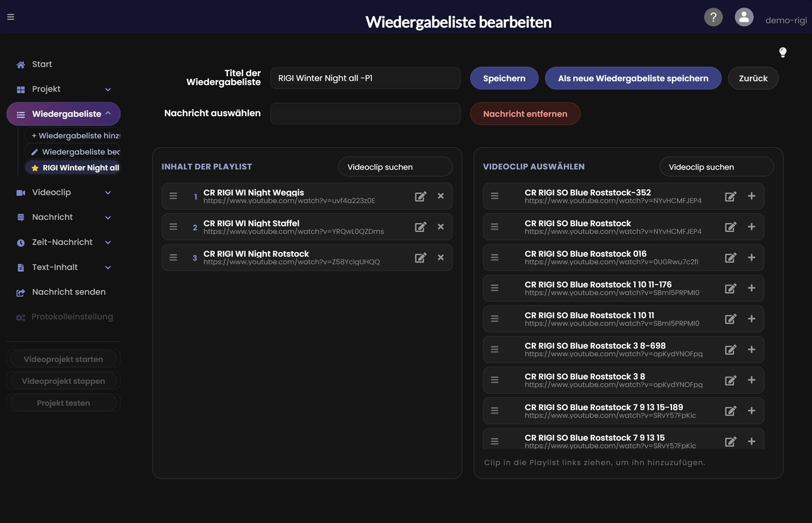This screenshot has width=812, height=523.
Task: Select + Wiedergabeliste hinzufügen submenu item
Action: tap(73, 136)
